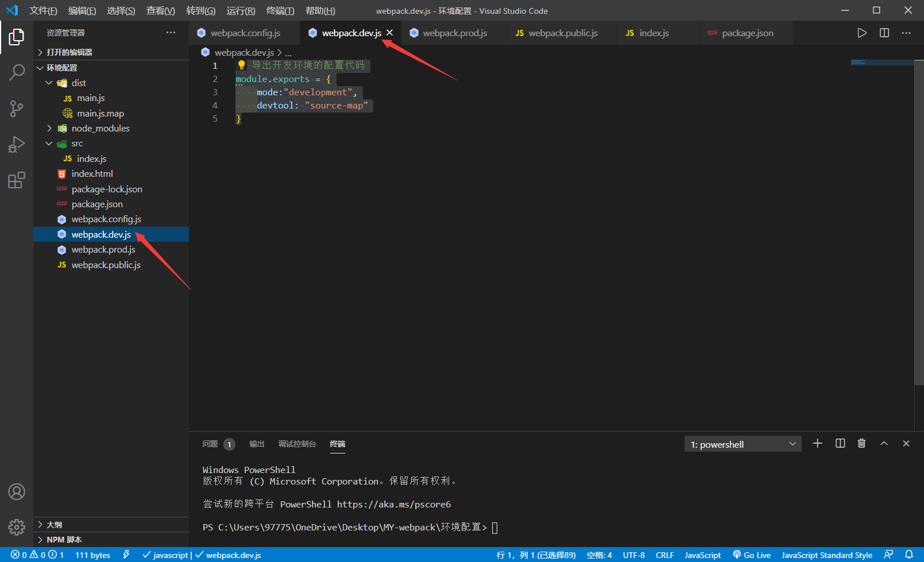924x562 pixels.
Task: Open webpack.public.js in the file tree
Action: tap(111, 265)
